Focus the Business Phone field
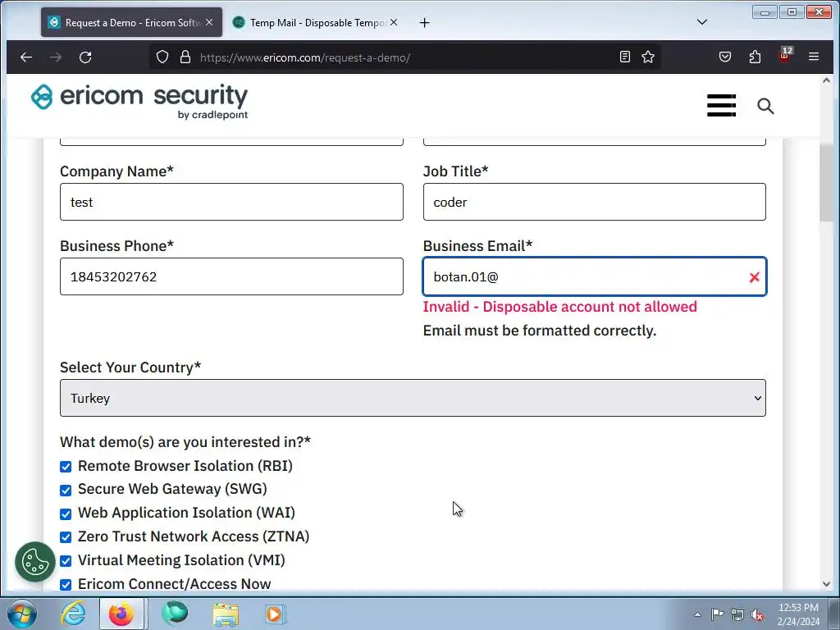Viewport: 840px width, 630px height. [x=231, y=276]
